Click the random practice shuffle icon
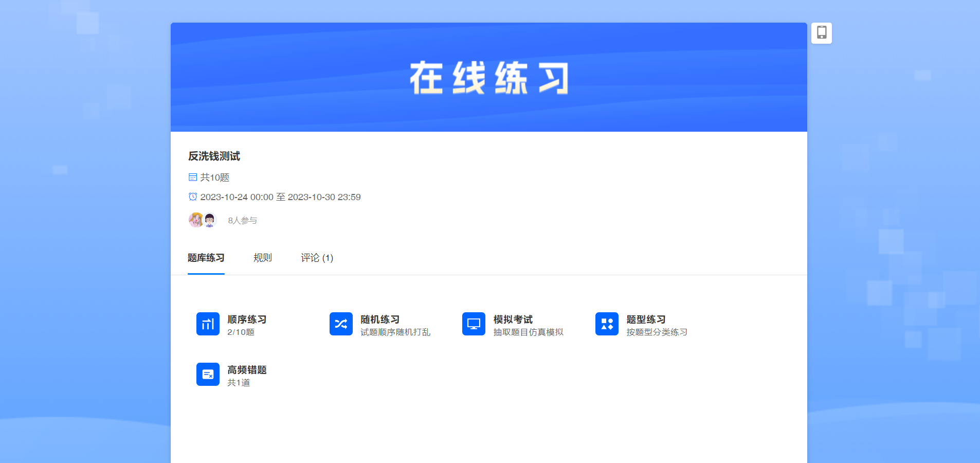The height and width of the screenshot is (463, 980). 341,324
